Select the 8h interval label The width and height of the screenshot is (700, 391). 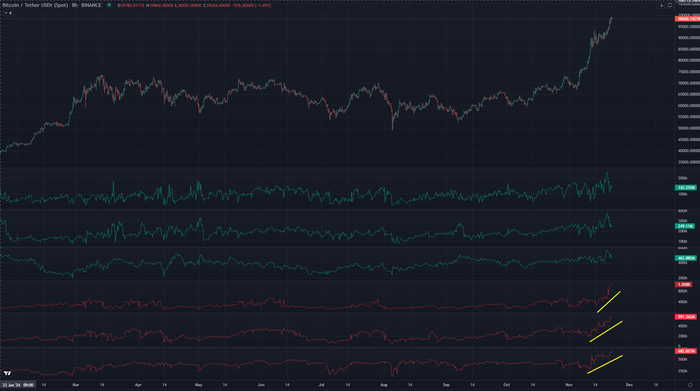tap(75, 5)
